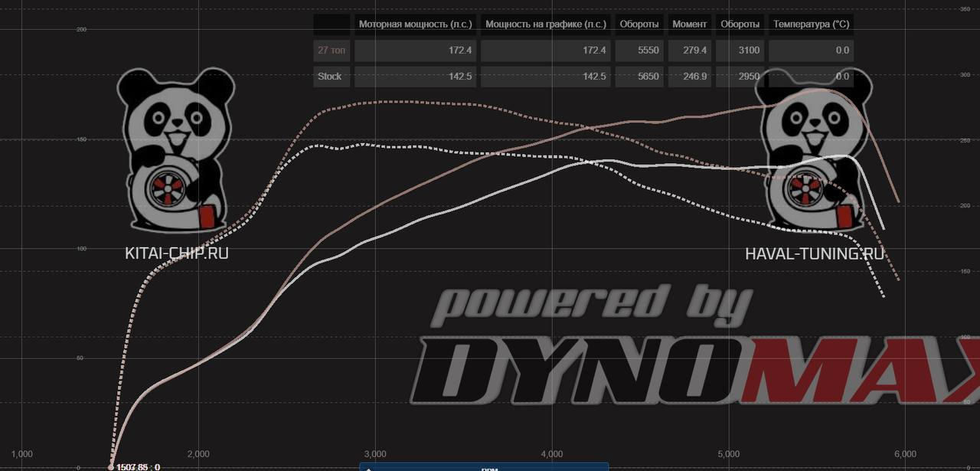Select the 'Stock' run label

click(x=330, y=77)
